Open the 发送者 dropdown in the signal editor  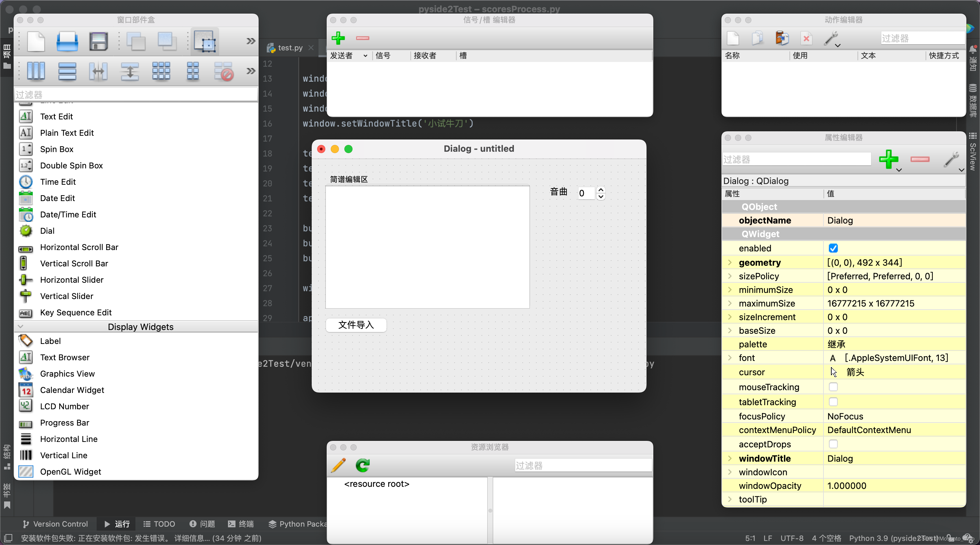[365, 55]
